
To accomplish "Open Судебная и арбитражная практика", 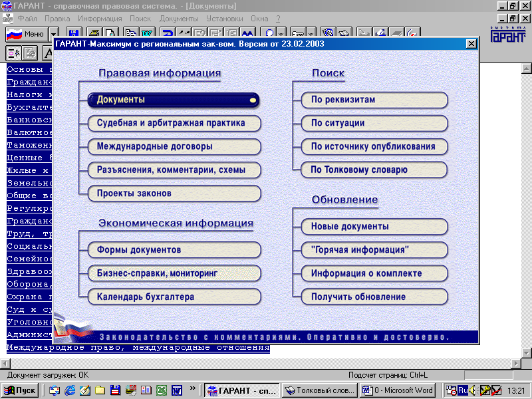I will (174, 123).
